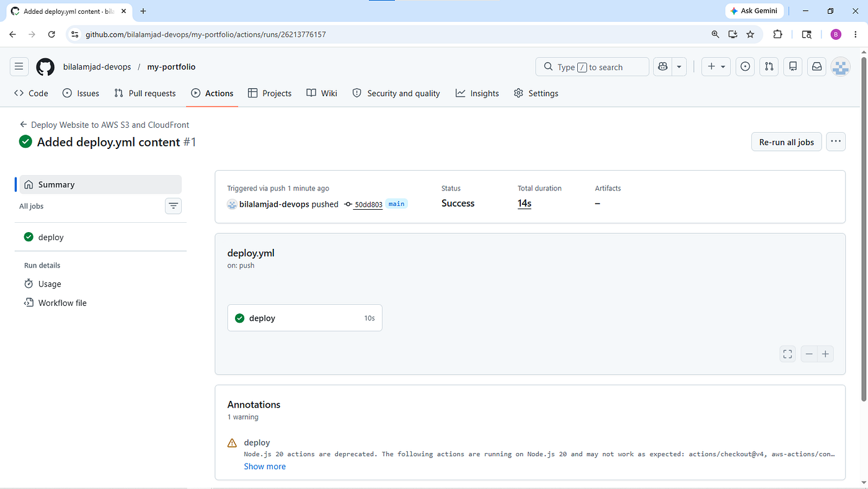Viewport: 868px width, 489px height.
Task: Click the page vertical scrollbar
Action: pos(864,230)
